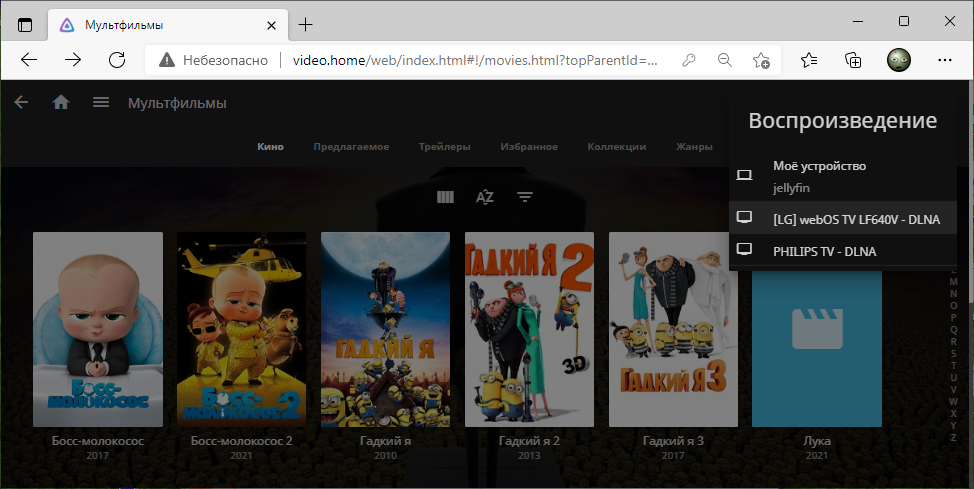Image resolution: width=974 pixels, height=489 pixels.
Task: Click the browser forward arrow
Action: (x=73, y=60)
